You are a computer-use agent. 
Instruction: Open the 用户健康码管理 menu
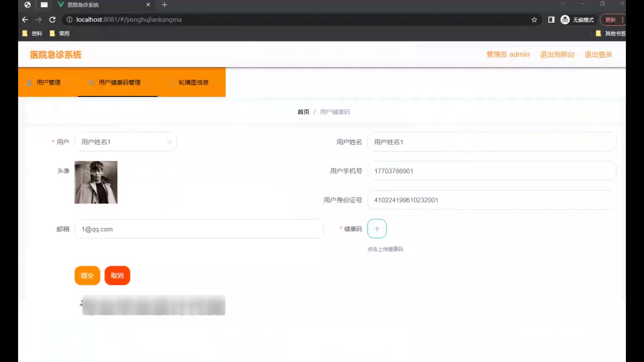(x=119, y=82)
